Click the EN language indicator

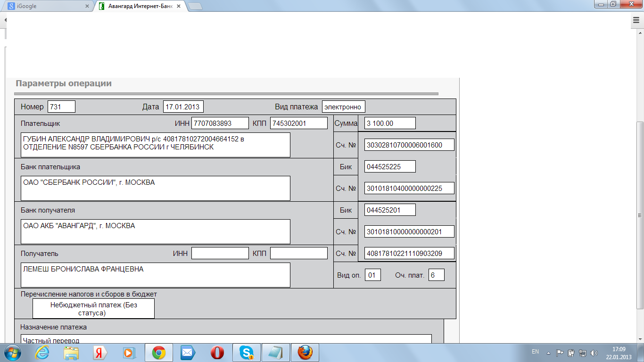[x=535, y=352]
